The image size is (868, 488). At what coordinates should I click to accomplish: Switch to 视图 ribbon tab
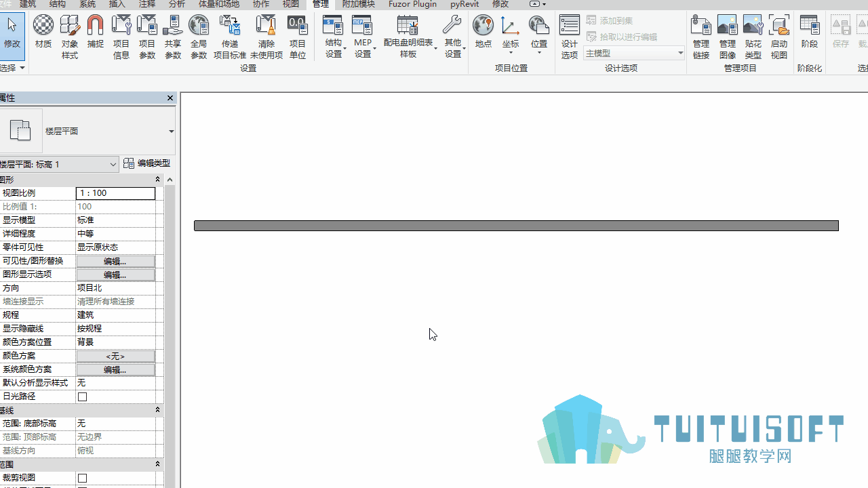click(x=291, y=4)
